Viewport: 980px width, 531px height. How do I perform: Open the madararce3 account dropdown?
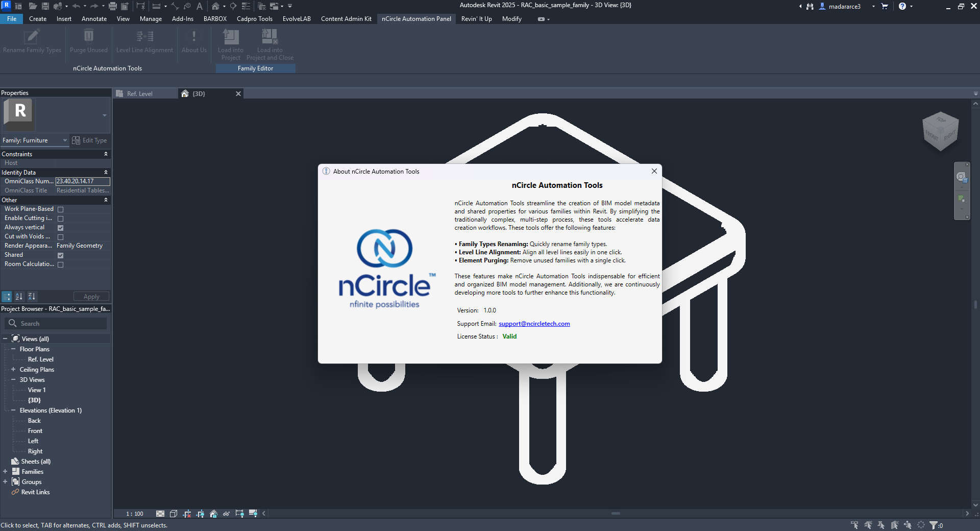(873, 6)
